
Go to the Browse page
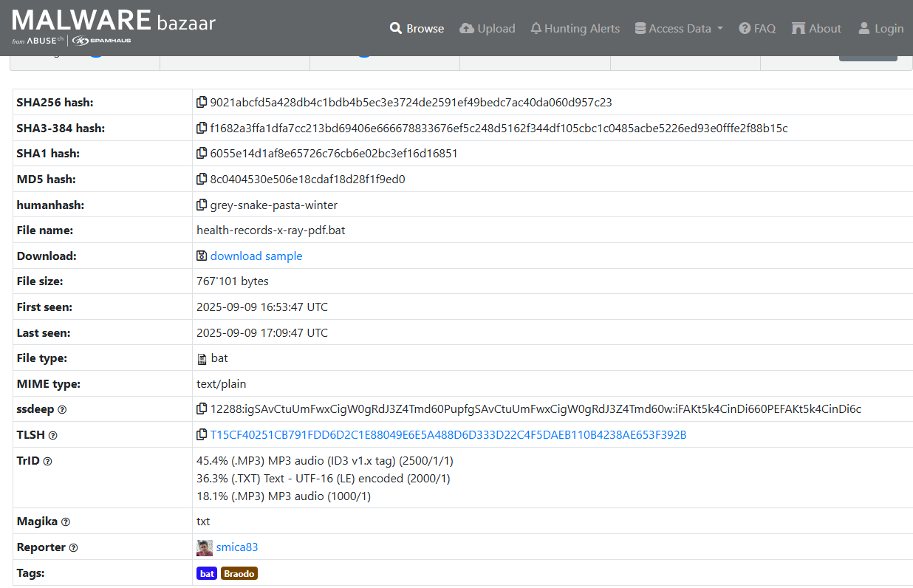click(x=417, y=28)
